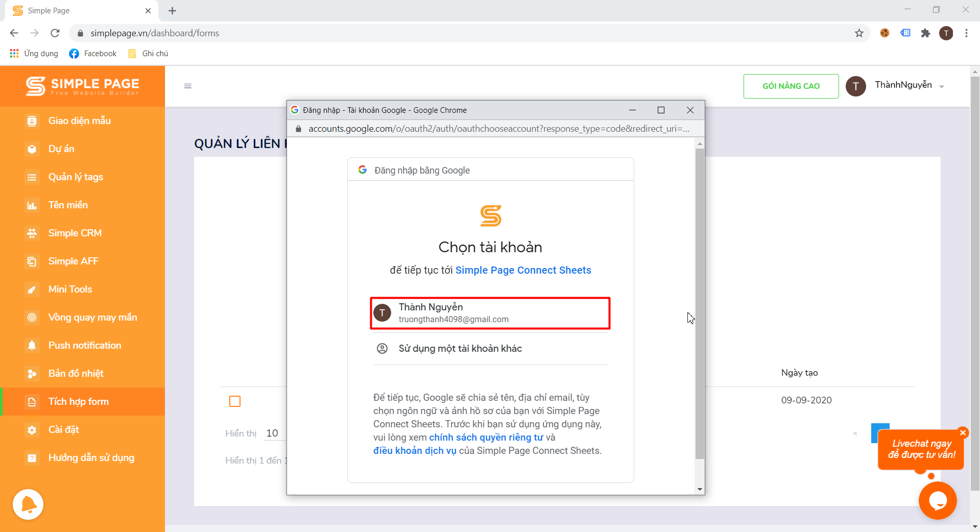Tick the form row checkbox
The image size is (980, 532).
coord(235,401)
